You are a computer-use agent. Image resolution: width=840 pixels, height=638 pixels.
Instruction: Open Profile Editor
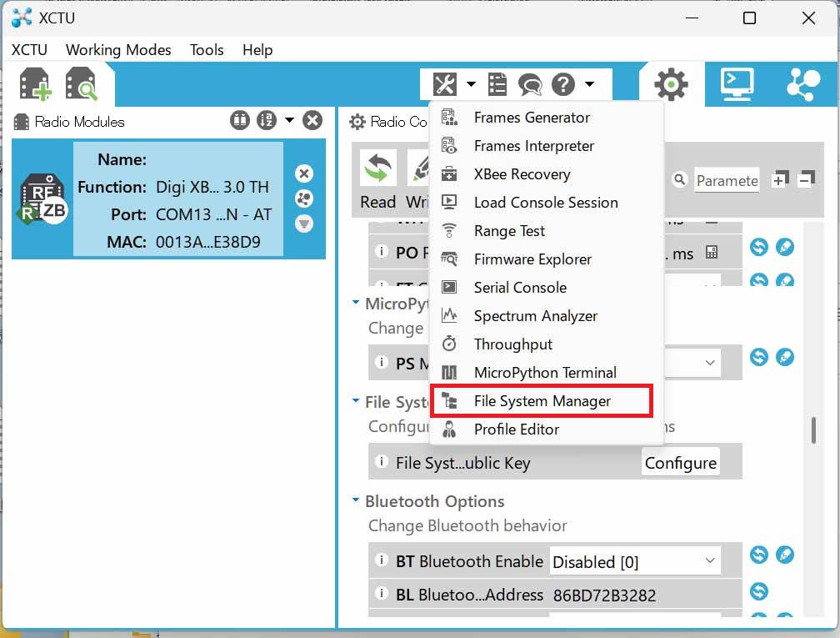pyautogui.click(x=547, y=430)
